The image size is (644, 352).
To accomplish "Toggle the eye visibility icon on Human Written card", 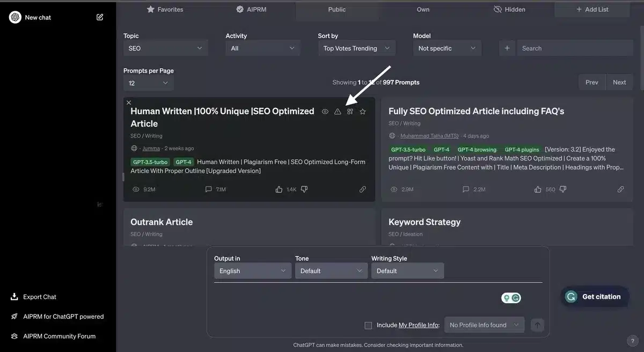I will [x=325, y=112].
